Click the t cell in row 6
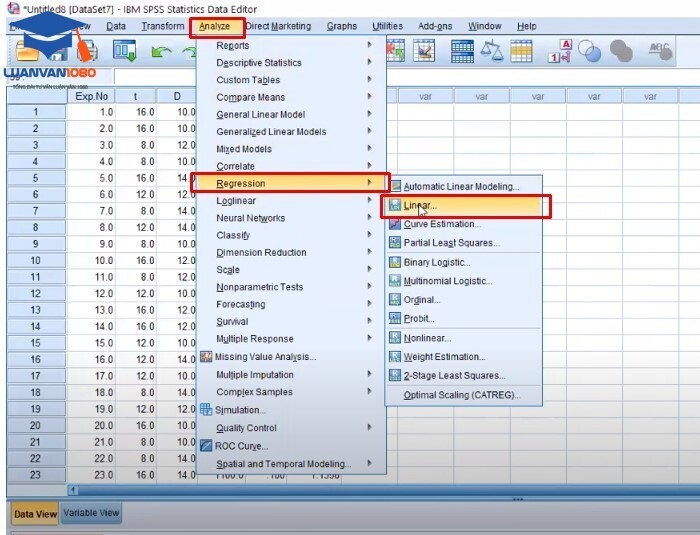The width and height of the screenshot is (700, 535). coord(136,194)
